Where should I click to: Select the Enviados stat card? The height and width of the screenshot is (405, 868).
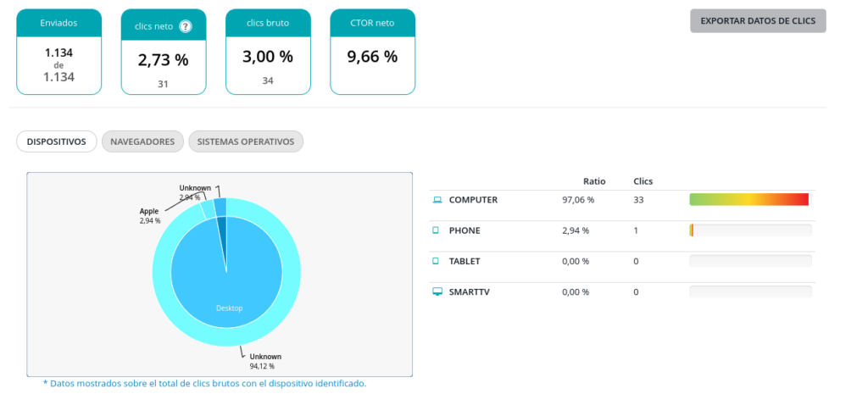coord(58,53)
